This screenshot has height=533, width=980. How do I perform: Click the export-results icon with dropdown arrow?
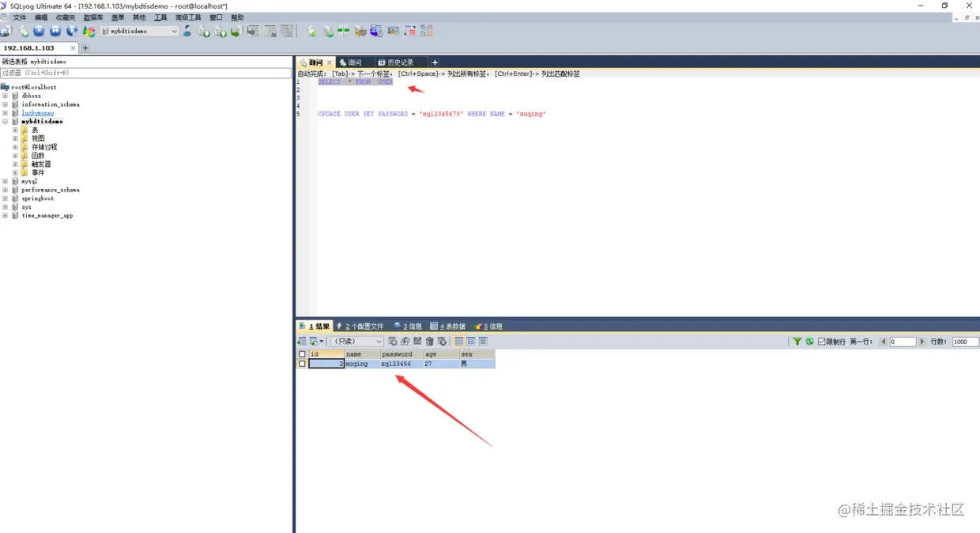click(x=316, y=341)
